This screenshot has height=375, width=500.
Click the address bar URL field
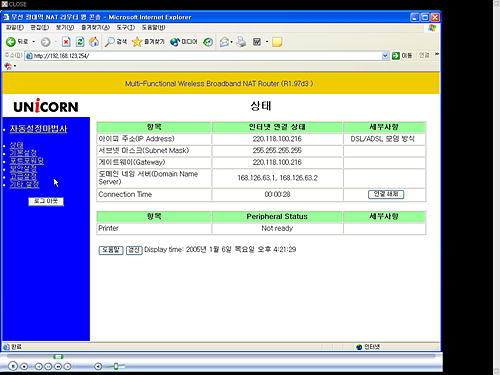(x=207, y=56)
